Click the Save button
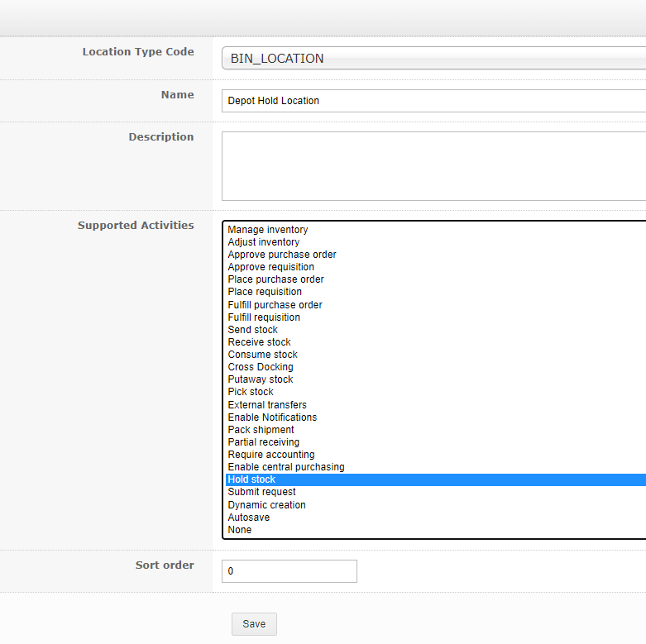Image resolution: width=646 pixels, height=644 pixels. point(254,624)
